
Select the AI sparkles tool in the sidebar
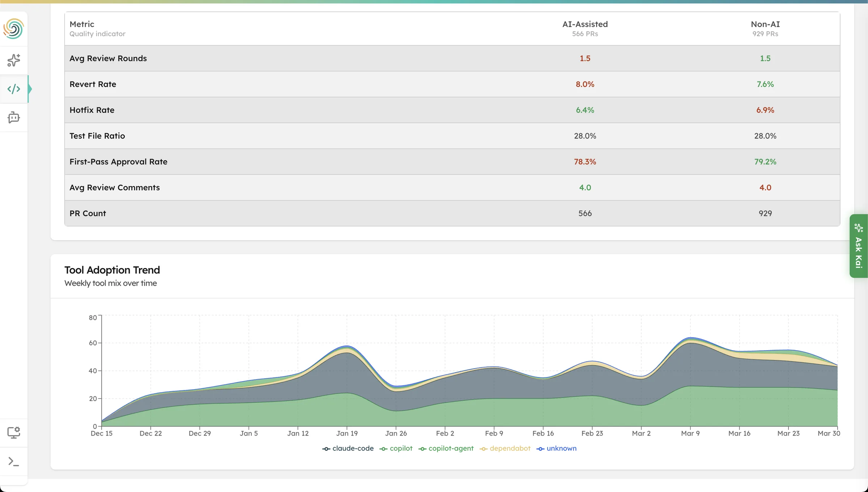(x=14, y=60)
